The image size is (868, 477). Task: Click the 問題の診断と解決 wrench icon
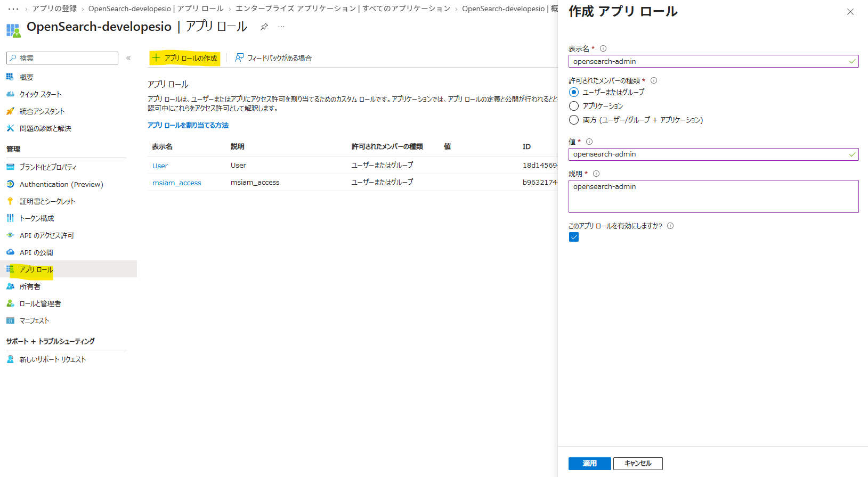tap(10, 128)
